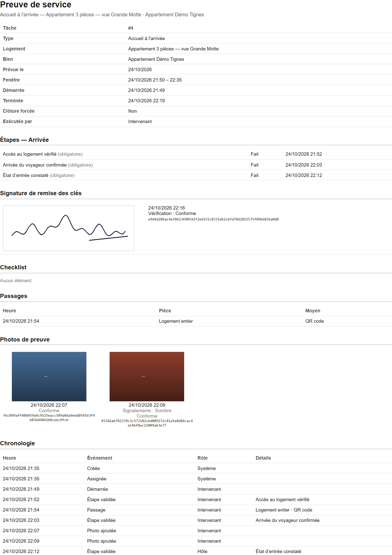
Task: Select 'Arrivée du voyageur confirmée' step in Étapes
Action: [x=196, y=165]
